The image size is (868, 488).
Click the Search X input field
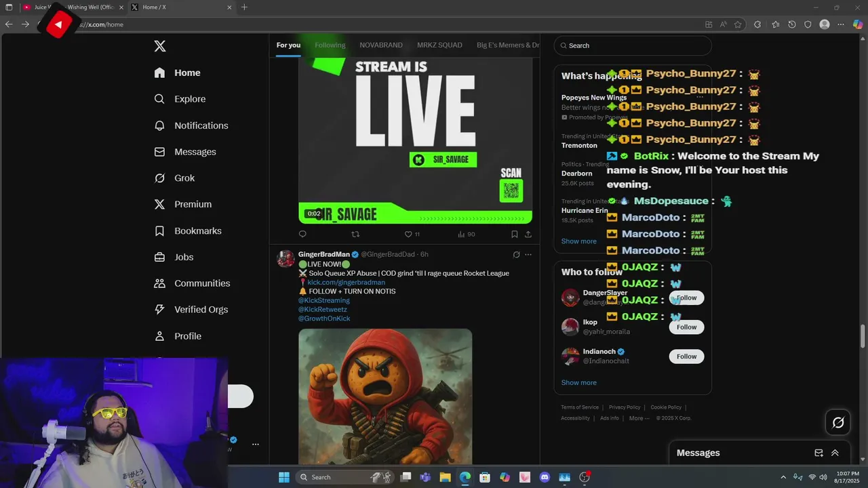pos(633,45)
